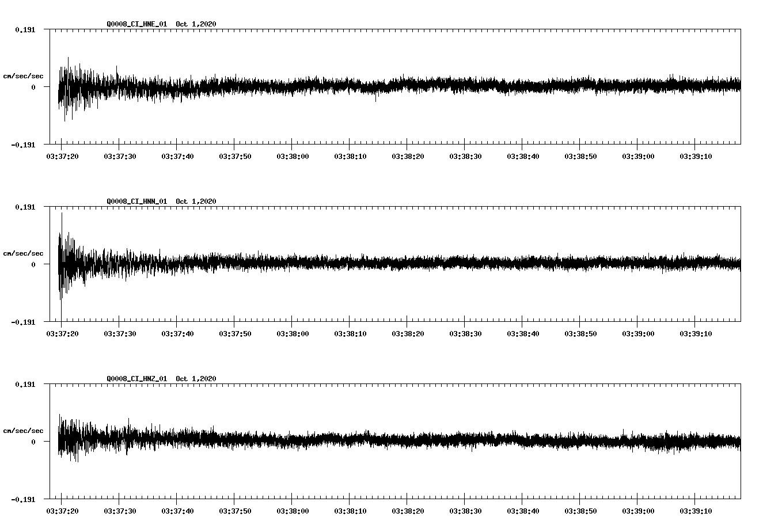782x532 pixels.
Task: Click the Oct 1,2020 date label on top plot
Action: coord(195,24)
